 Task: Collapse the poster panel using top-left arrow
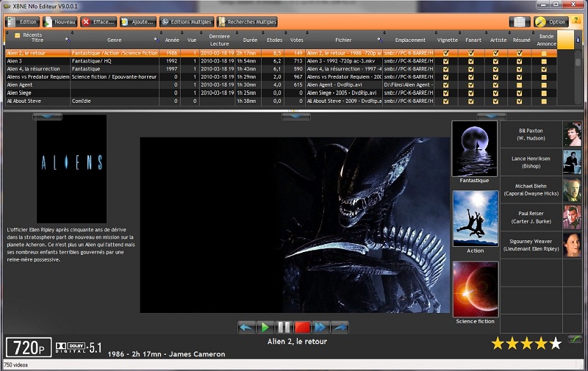click(x=48, y=116)
